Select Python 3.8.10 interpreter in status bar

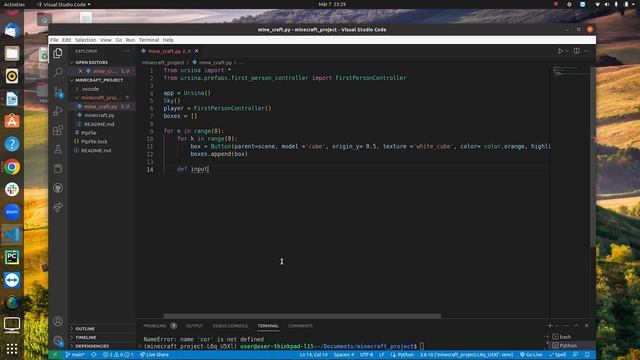[x=467, y=355]
